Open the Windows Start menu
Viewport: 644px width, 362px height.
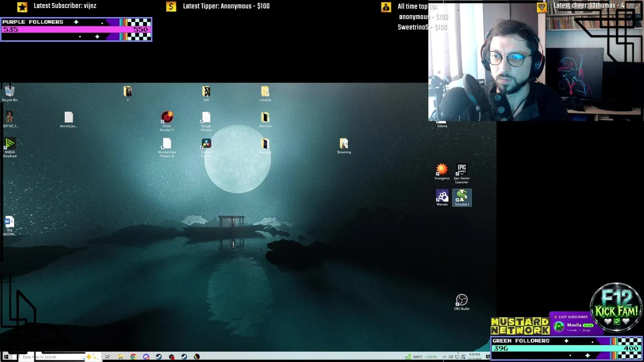(6, 357)
